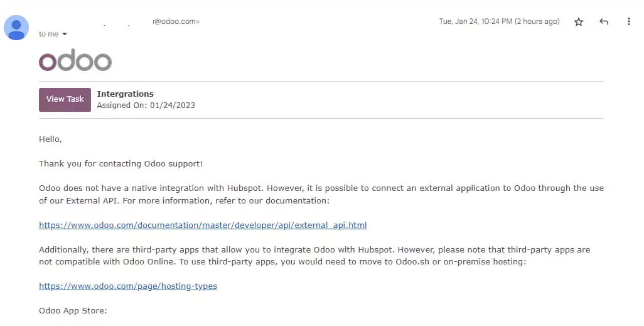
Task: Click the paragraph about native Hubspot integration
Action: [321, 195]
